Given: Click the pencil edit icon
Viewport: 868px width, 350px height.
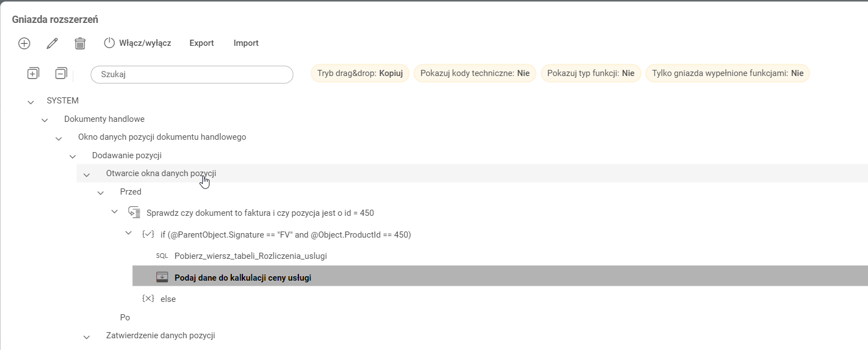Looking at the screenshot, I should [52, 43].
